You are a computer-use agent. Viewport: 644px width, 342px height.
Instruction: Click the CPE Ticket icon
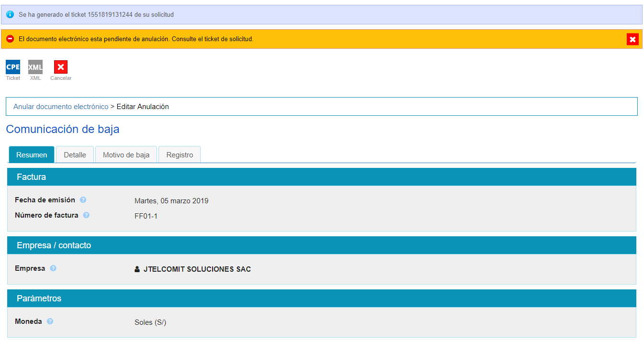click(x=13, y=67)
